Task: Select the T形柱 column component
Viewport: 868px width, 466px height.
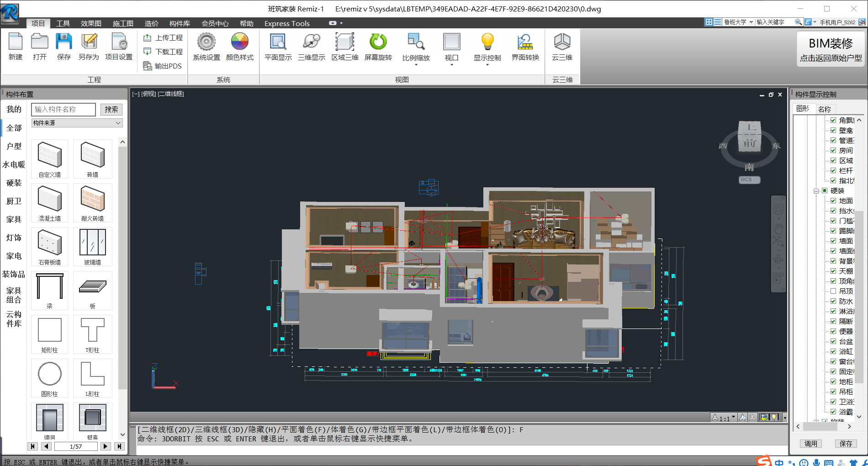Action: tap(93, 334)
